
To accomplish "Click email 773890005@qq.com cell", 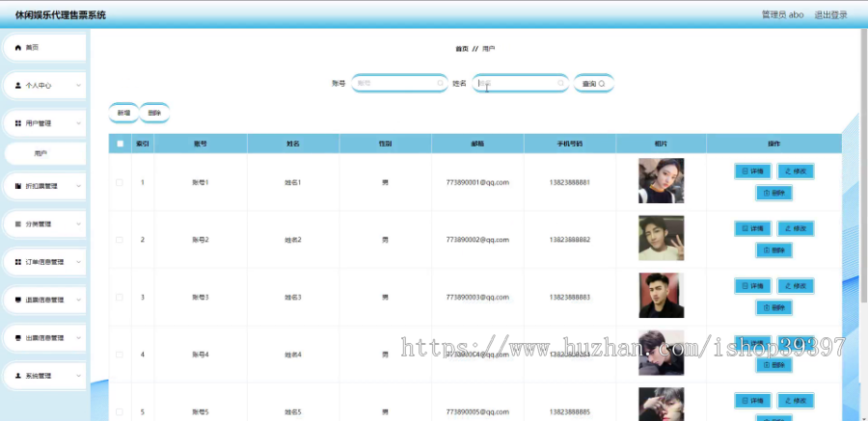I will coord(477,412).
